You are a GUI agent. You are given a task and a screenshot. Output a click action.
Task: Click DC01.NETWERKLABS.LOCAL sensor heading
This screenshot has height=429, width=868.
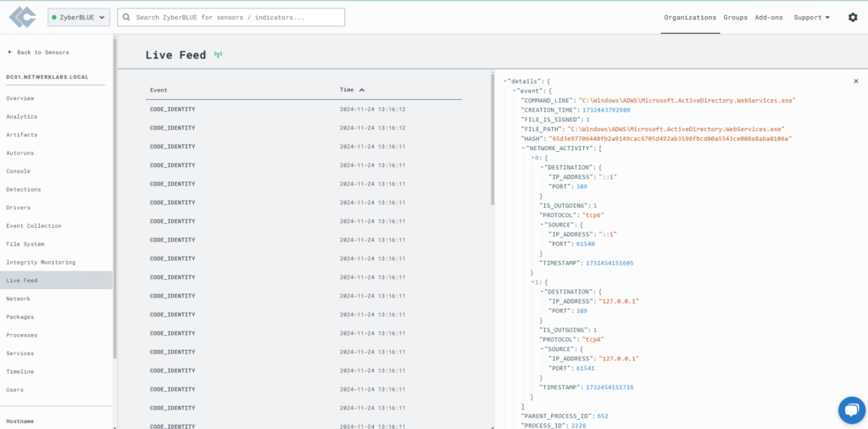point(47,77)
